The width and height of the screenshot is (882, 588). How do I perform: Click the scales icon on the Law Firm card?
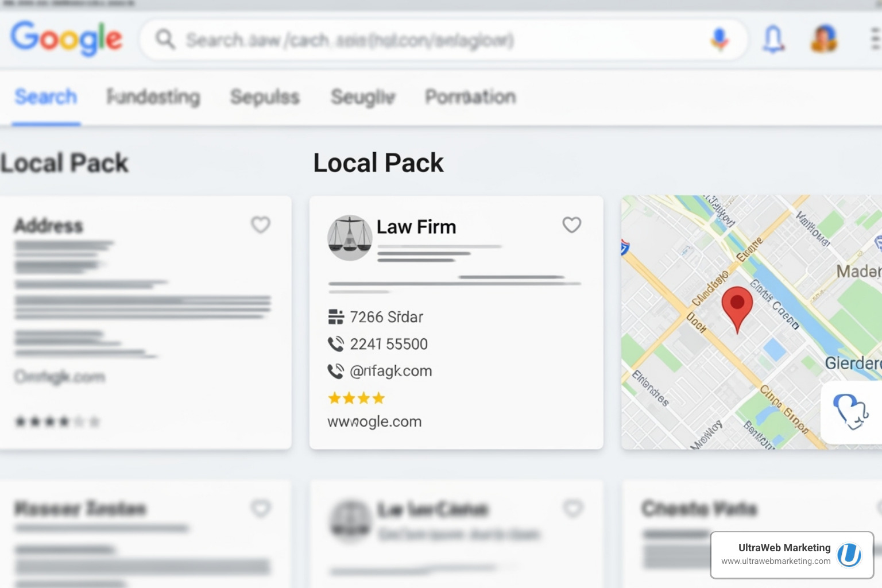[x=350, y=237]
